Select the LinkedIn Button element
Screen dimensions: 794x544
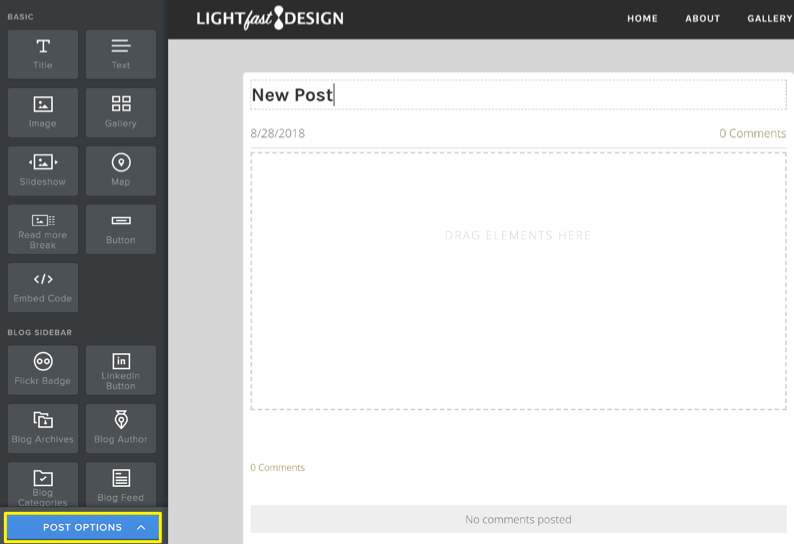click(x=121, y=370)
